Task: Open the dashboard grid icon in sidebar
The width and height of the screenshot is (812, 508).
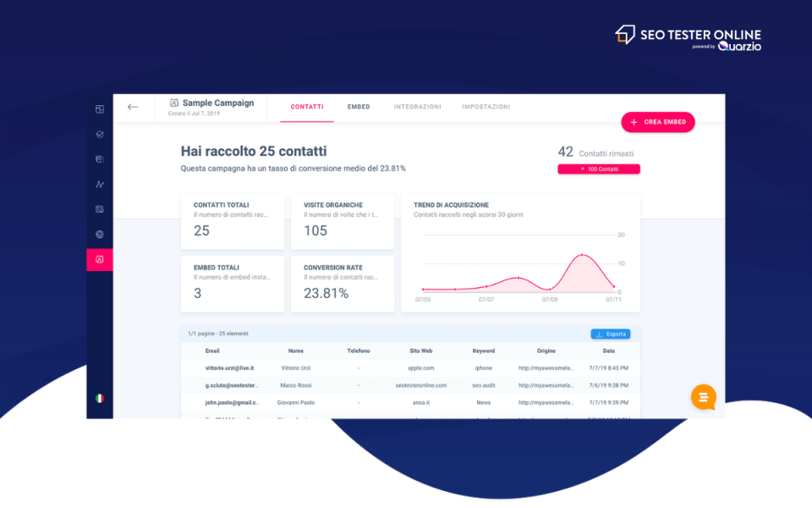Action: [x=99, y=108]
